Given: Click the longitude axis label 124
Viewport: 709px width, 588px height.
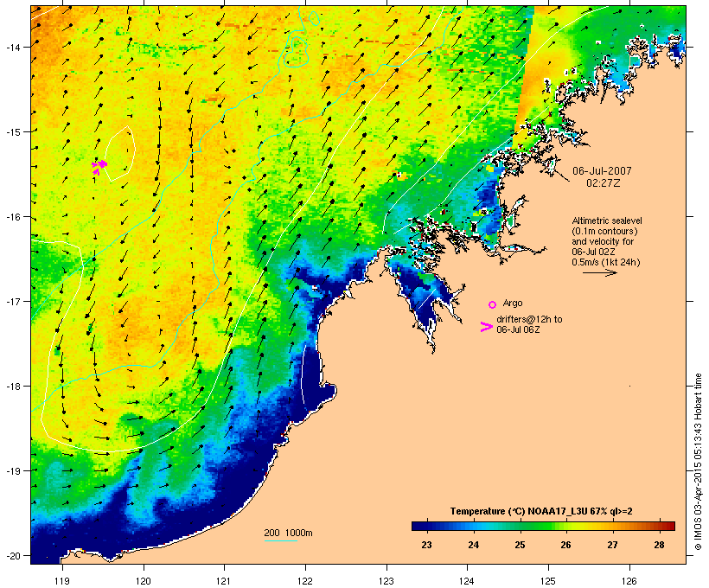Looking at the screenshot, I should pos(467,581).
